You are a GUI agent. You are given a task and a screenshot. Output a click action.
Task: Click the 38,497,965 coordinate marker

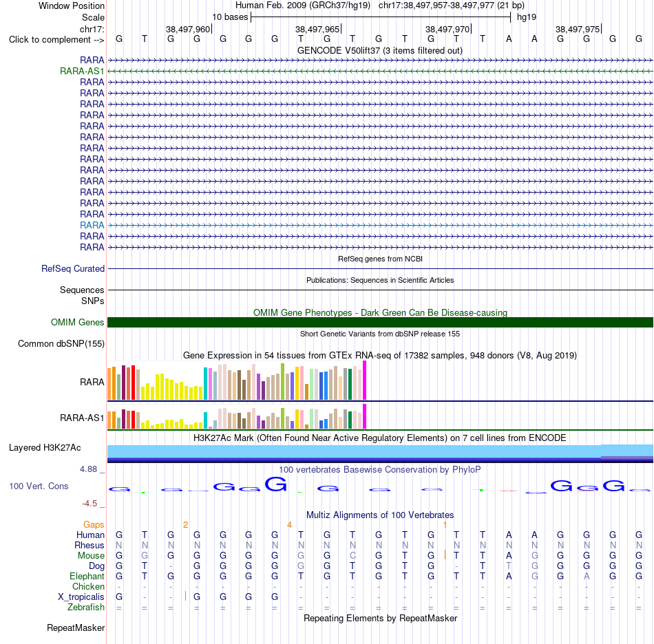point(317,29)
